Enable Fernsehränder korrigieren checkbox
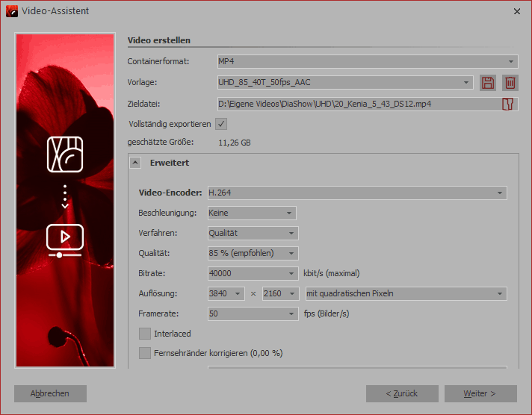Image resolution: width=532 pixels, height=415 pixels. coord(145,353)
